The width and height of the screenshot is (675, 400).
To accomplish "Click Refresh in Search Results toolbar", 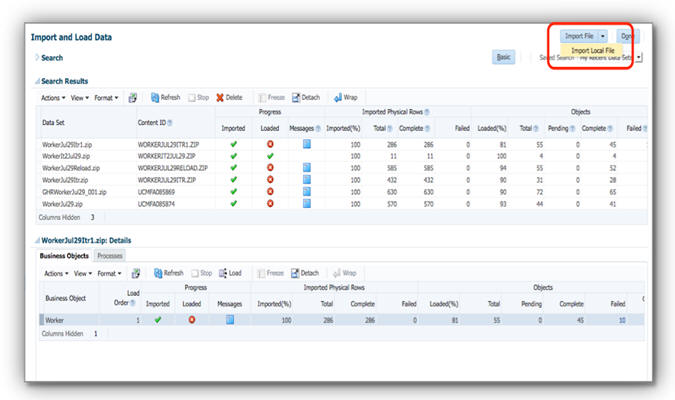I will pyautogui.click(x=166, y=98).
